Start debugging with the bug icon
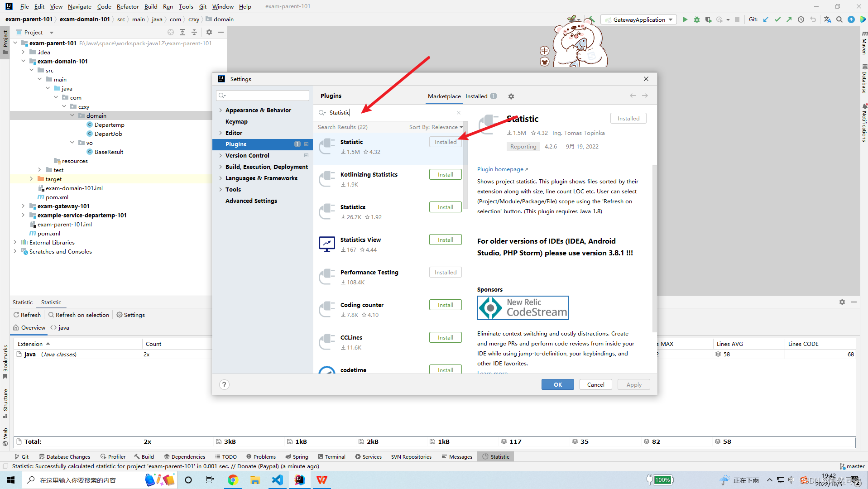The width and height of the screenshot is (868, 489). [697, 19]
